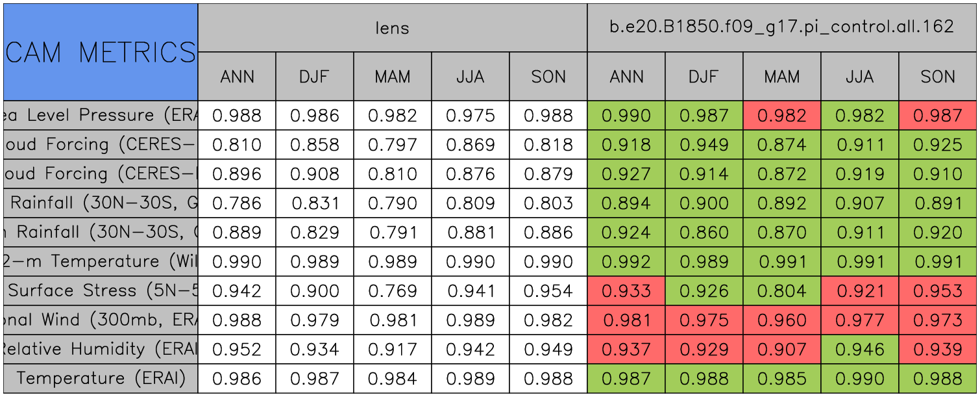Select the white 0.769 cell in lens MAM
980x397 pixels.
click(x=392, y=291)
